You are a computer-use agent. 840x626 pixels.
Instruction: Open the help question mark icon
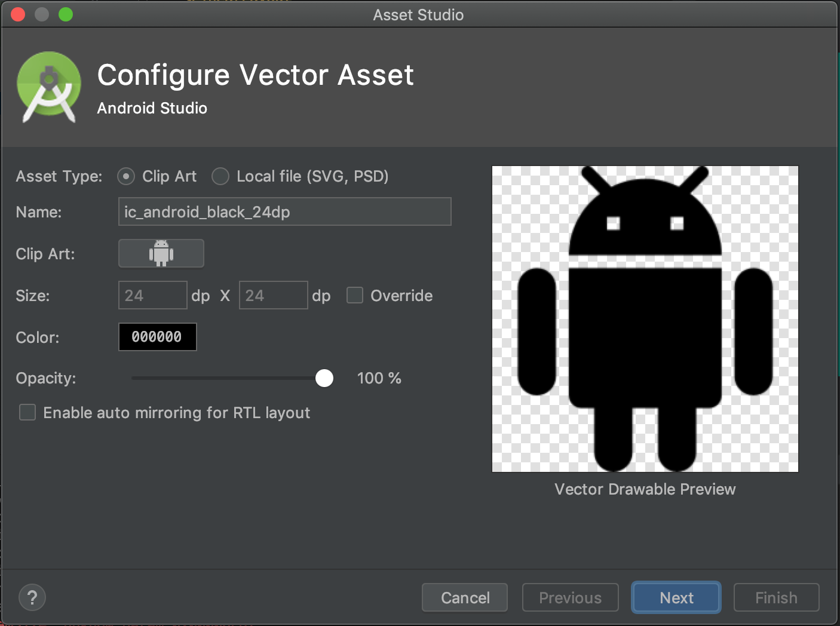32,597
